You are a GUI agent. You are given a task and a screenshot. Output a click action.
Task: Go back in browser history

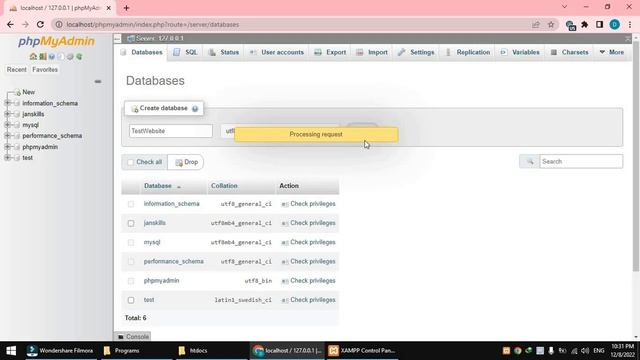point(10,24)
